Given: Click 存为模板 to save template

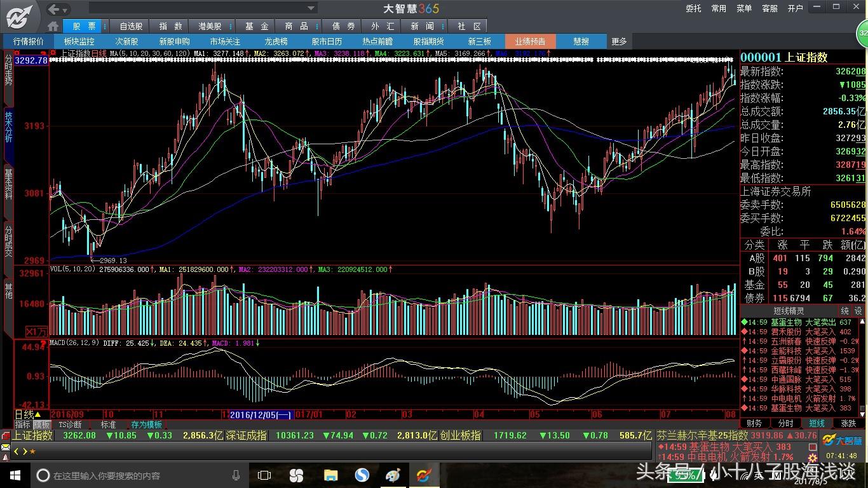Looking at the screenshot, I should (x=147, y=424).
